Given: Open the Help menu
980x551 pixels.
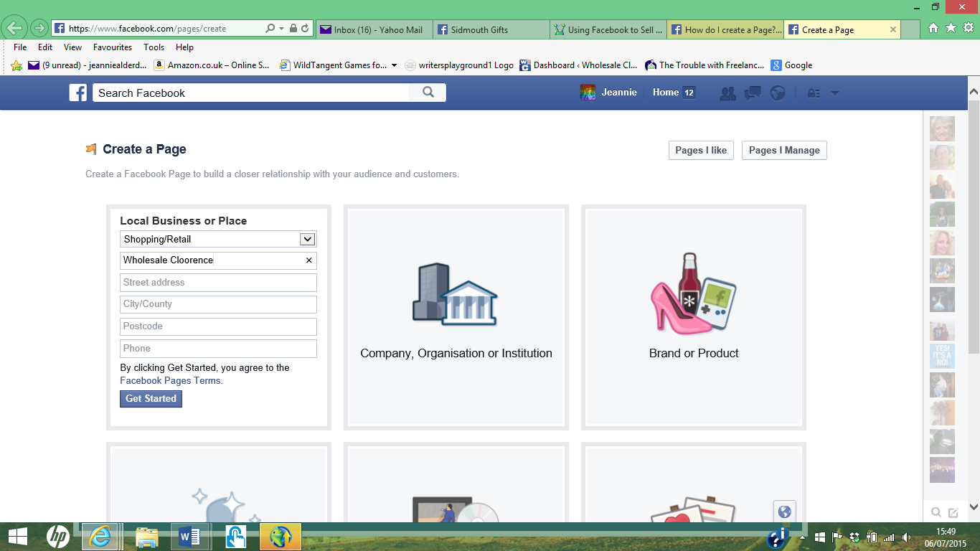Looking at the screenshot, I should (184, 47).
